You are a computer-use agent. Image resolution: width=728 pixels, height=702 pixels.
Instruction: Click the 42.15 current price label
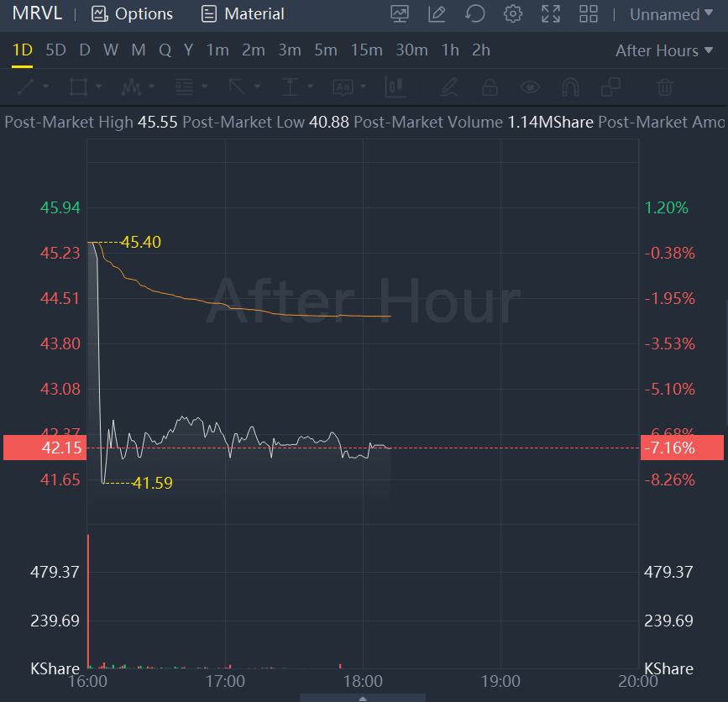44,448
